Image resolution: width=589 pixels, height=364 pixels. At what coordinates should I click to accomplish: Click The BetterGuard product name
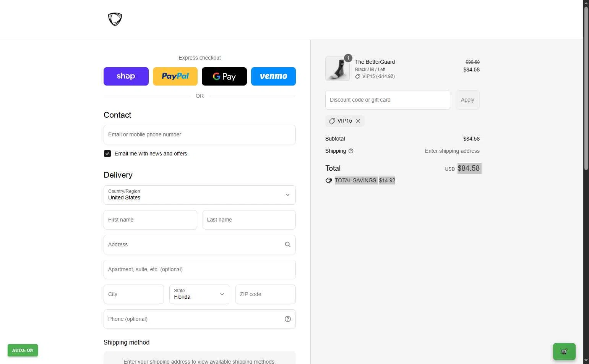tap(375, 62)
